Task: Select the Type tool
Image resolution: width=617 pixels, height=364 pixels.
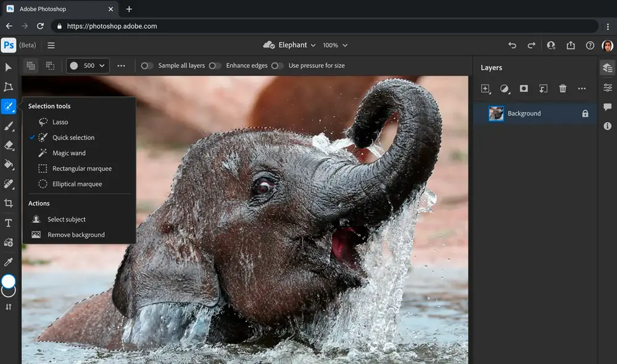Action: point(8,223)
